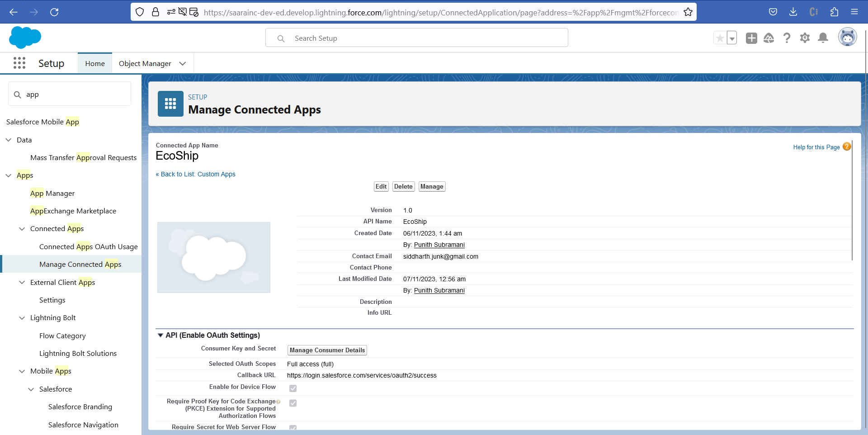Click the Salesforce cloud logo

tap(25, 38)
